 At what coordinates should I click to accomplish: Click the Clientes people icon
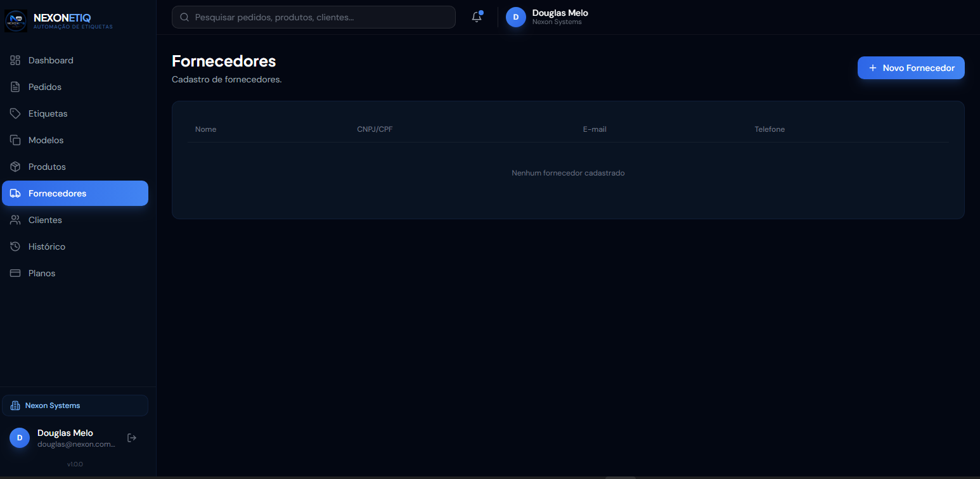point(15,220)
